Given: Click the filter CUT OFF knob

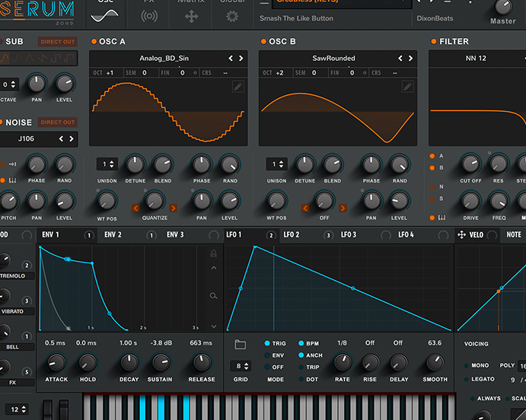Looking at the screenshot, I should 471,164.
